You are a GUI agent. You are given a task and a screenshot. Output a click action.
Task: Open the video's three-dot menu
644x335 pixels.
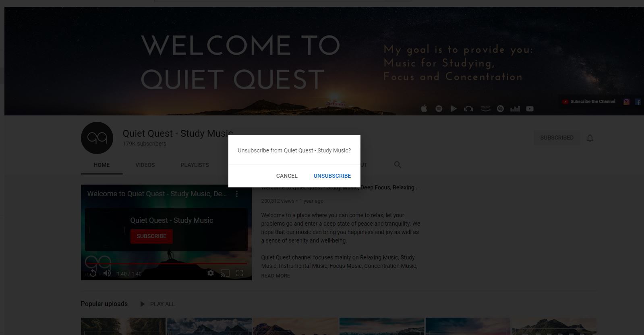[237, 194]
